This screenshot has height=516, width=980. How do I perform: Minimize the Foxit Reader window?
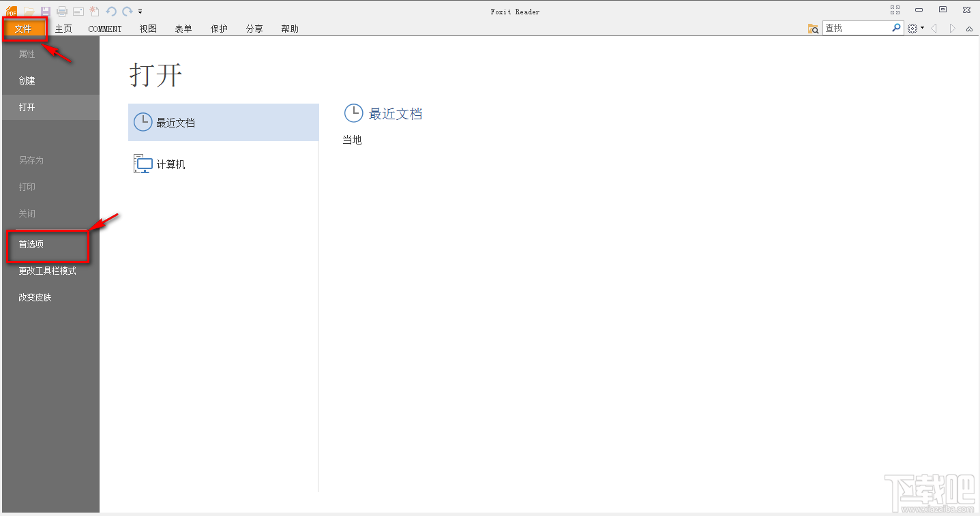[x=919, y=10]
